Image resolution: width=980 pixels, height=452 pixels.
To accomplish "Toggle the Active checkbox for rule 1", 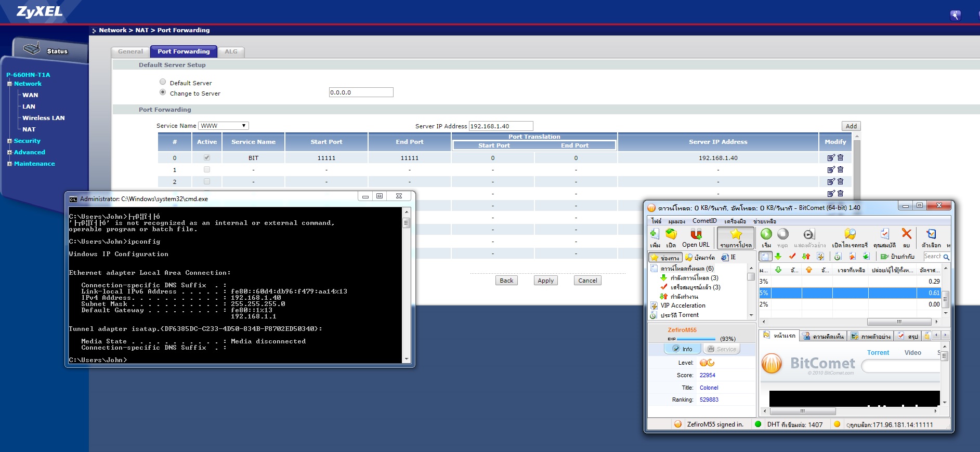I will tap(207, 169).
